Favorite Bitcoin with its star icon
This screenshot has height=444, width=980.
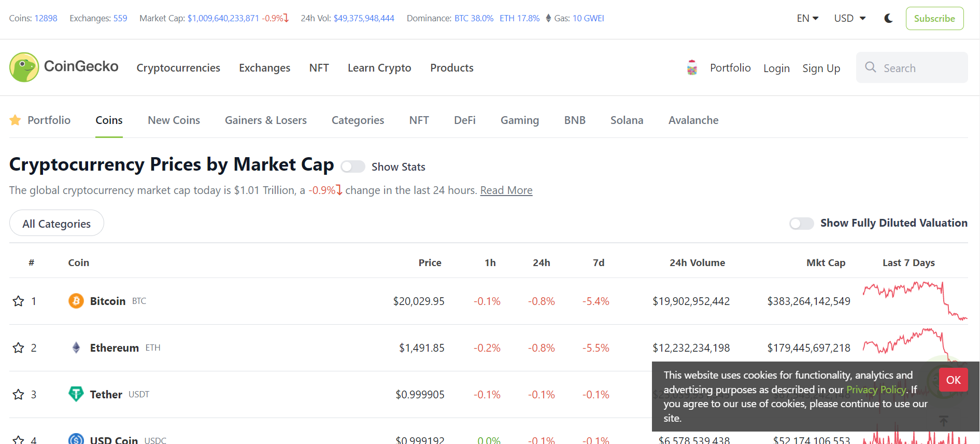click(x=19, y=301)
